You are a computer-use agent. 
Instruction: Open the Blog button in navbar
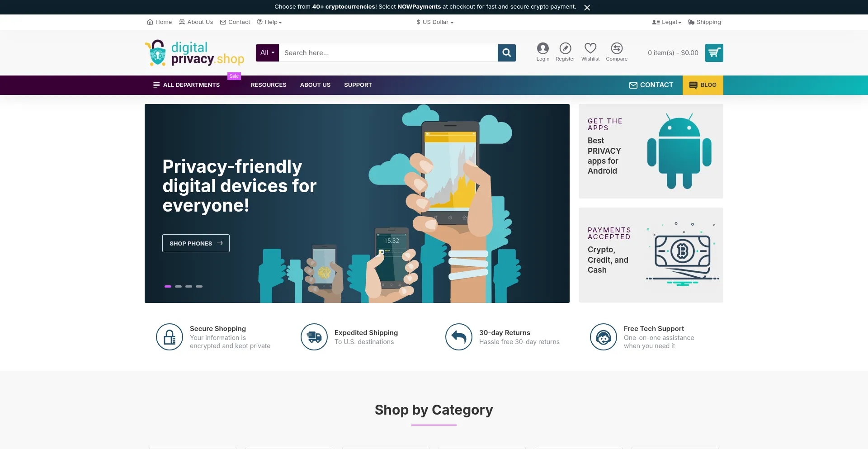703,85
